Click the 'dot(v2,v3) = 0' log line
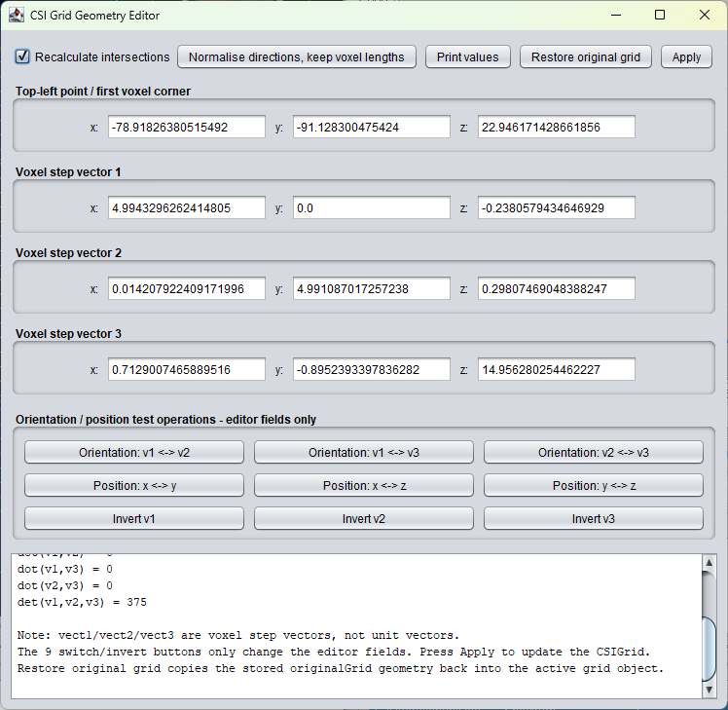The height and width of the screenshot is (710, 728). [x=65, y=585]
